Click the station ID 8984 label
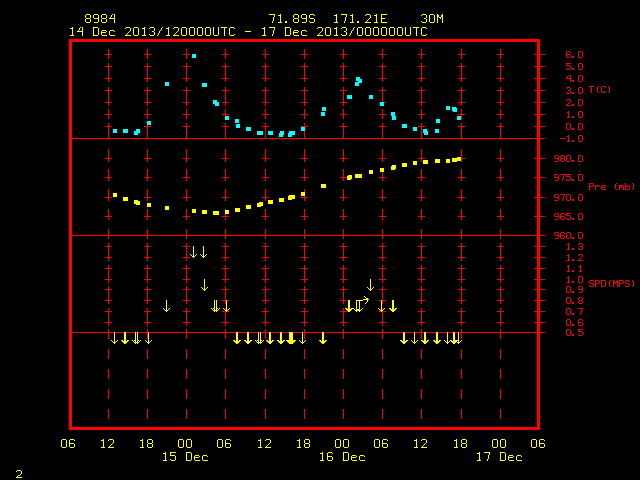This screenshot has height=480, width=640. pyautogui.click(x=100, y=19)
